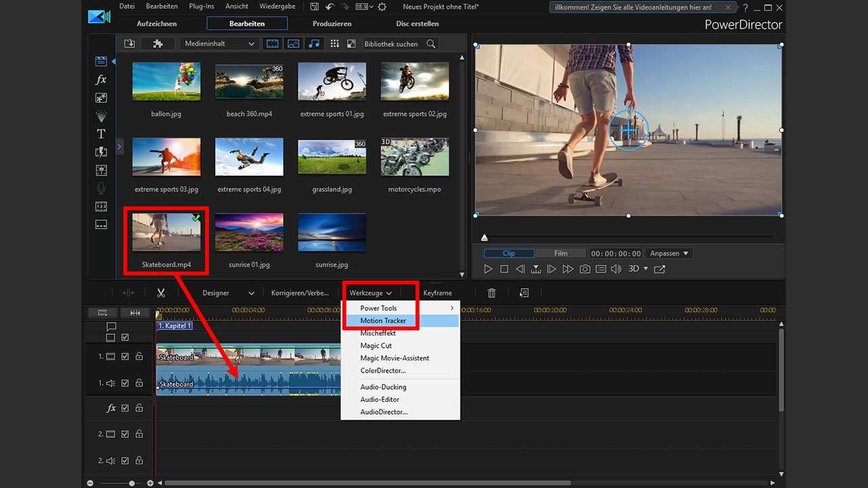The height and width of the screenshot is (488, 868).
Task: Show only audio files filter icon
Action: coord(313,43)
